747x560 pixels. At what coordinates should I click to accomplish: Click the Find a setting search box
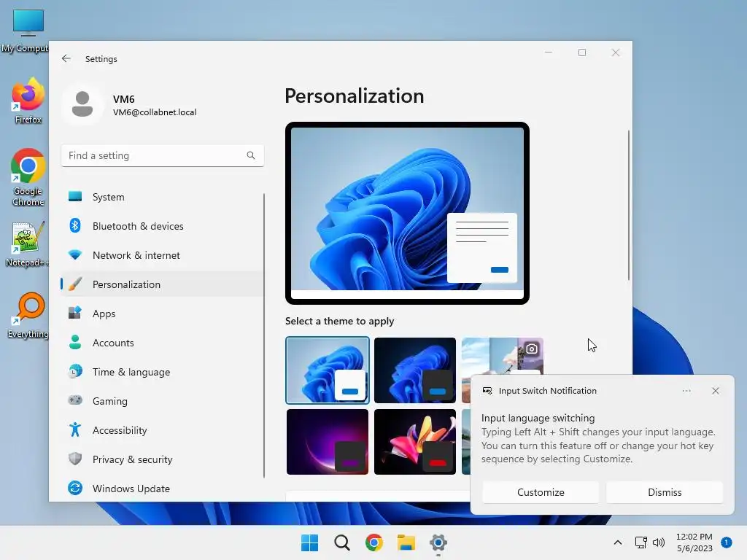click(163, 155)
